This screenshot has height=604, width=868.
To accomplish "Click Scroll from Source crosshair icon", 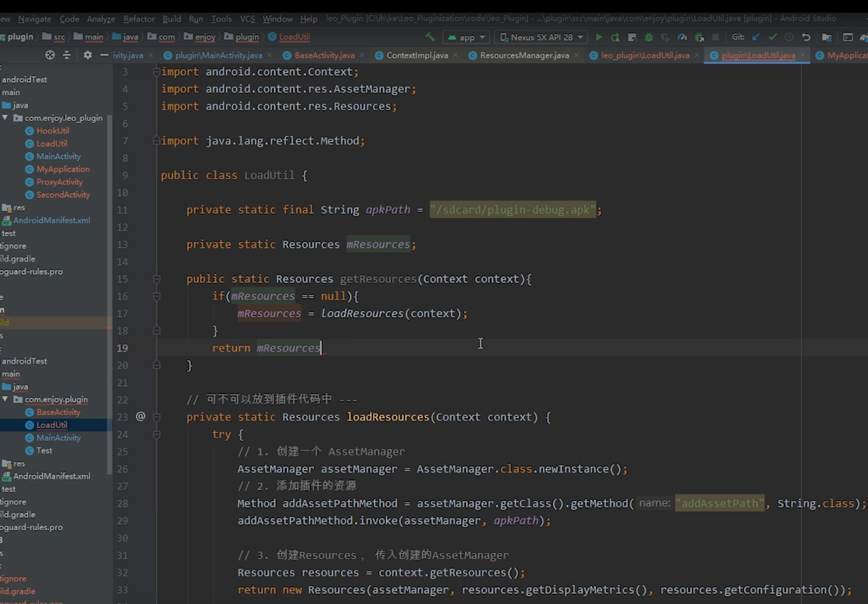I will point(50,55).
